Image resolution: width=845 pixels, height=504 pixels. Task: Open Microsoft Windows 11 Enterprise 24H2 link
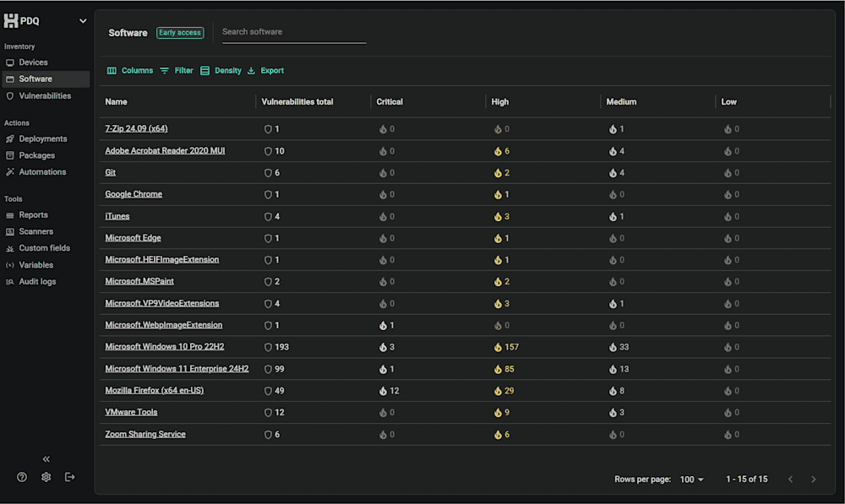point(177,369)
